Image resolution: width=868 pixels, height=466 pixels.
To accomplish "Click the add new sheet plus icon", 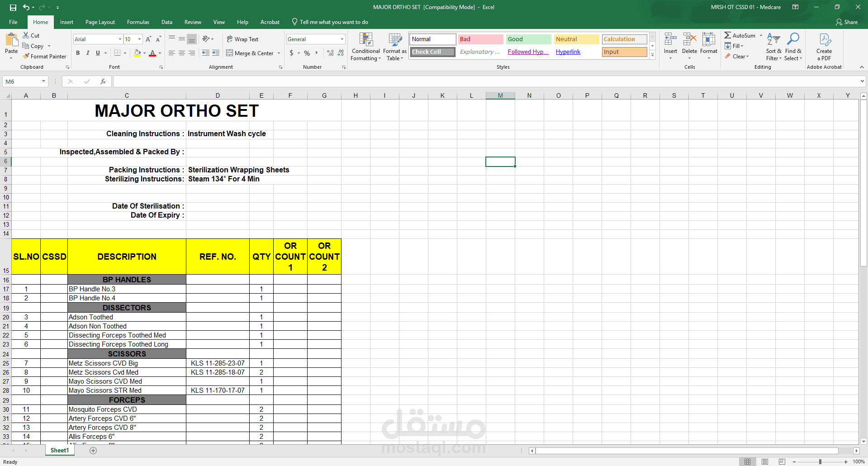I will tap(93, 451).
